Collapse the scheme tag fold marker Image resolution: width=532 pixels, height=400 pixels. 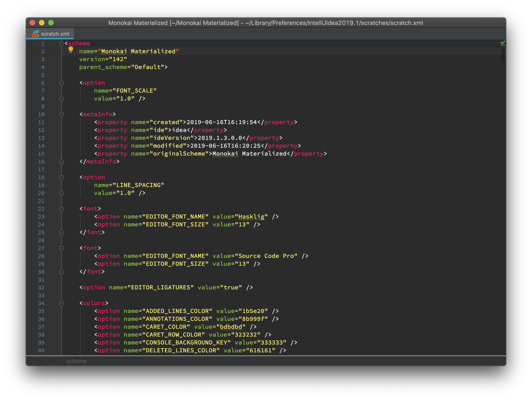click(62, 44)
